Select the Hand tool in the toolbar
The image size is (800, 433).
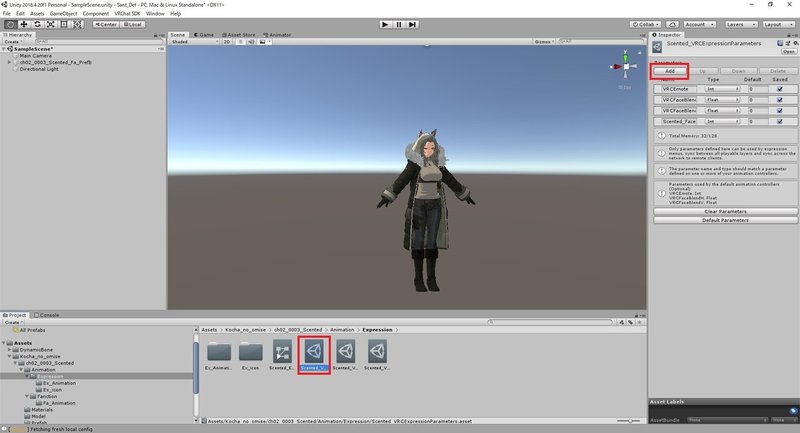10,24
